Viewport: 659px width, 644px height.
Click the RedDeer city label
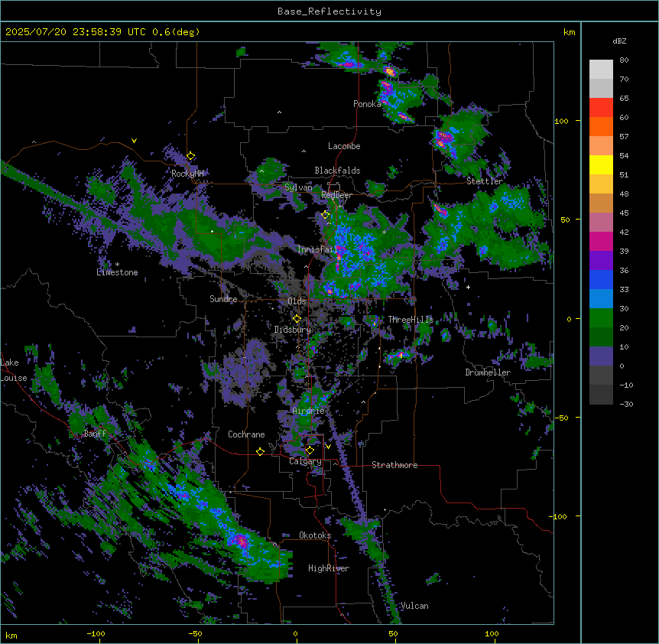point(336,195)
